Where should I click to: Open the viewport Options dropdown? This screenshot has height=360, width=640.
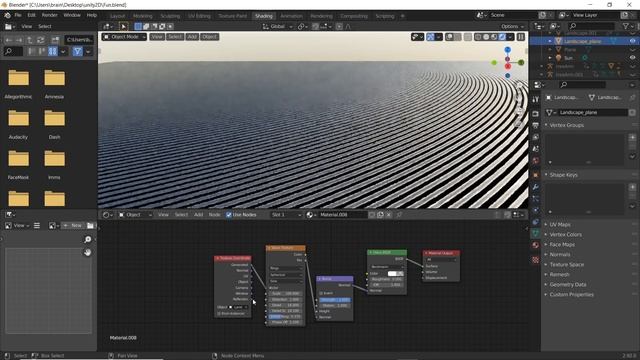pos(512,27)
